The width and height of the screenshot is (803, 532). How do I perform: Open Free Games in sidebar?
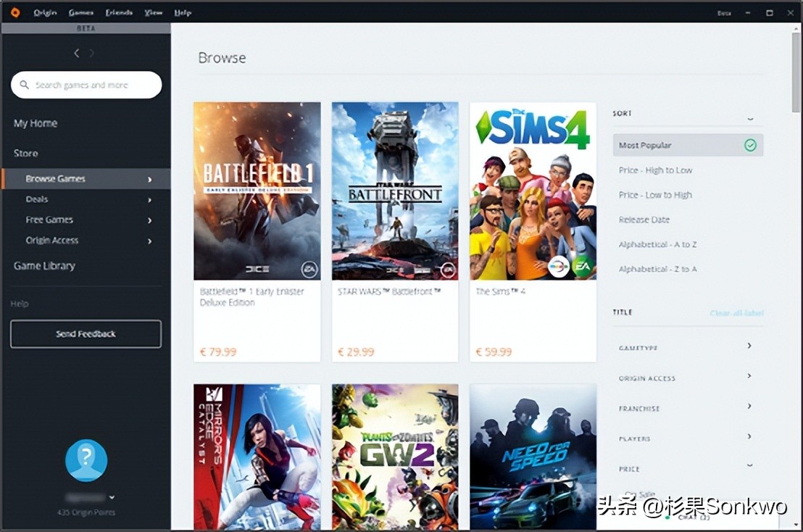click(x=49, y=220)
